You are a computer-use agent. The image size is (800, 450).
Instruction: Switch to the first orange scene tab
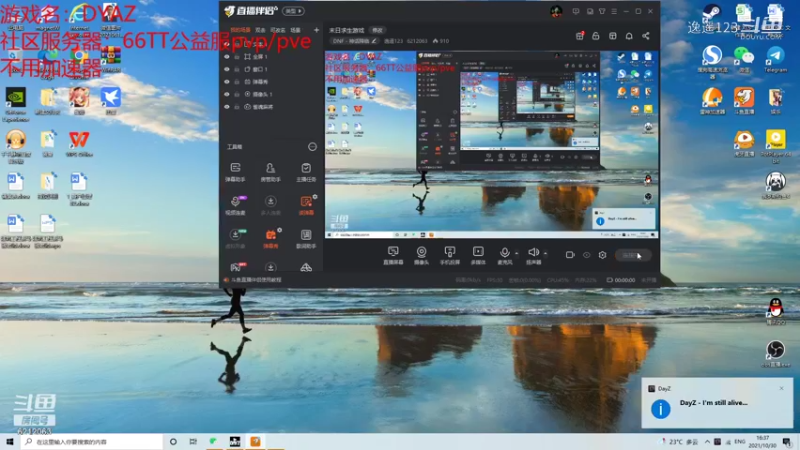click(x=240, y=30)
